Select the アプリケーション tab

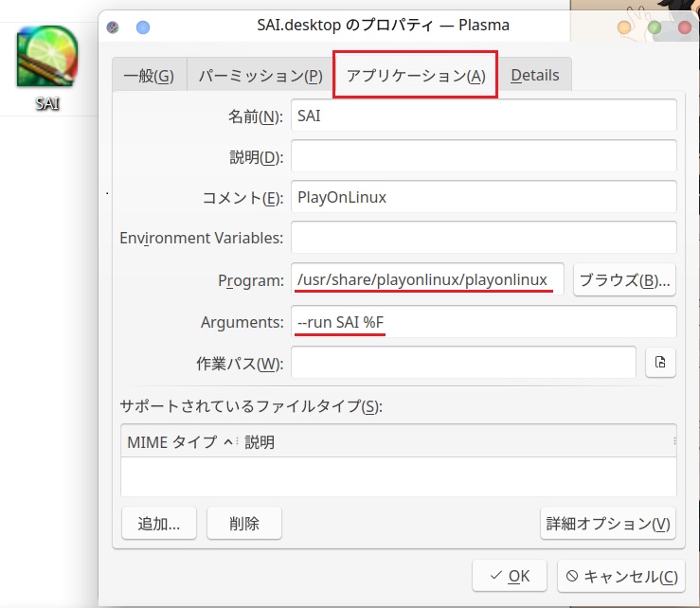[416, 76]
